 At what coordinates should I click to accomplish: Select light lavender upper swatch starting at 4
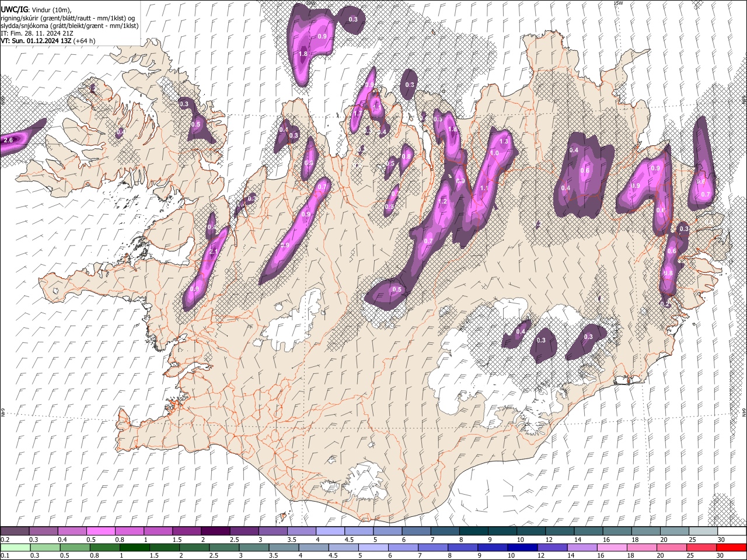click(330, 531)
